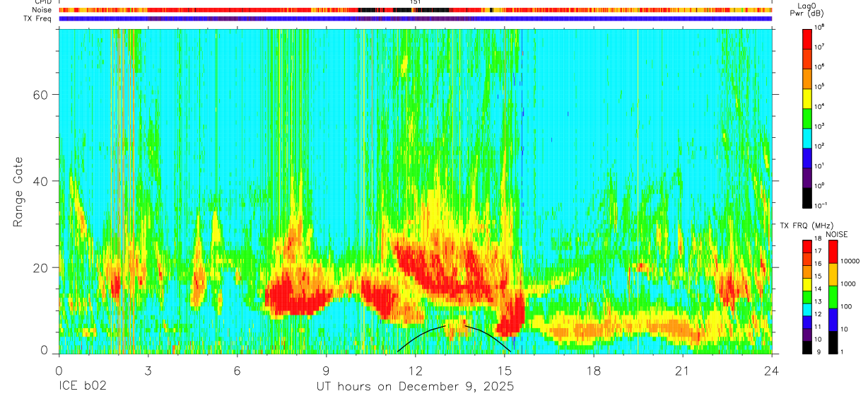Click the x-axis tick label 9 under the plot

pos(326,370)
